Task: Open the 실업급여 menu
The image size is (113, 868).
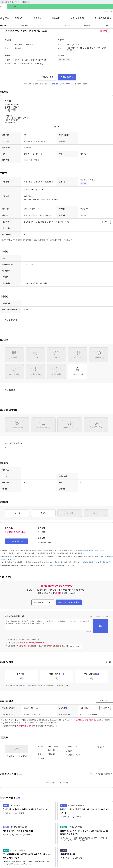Action: [56, 18]
